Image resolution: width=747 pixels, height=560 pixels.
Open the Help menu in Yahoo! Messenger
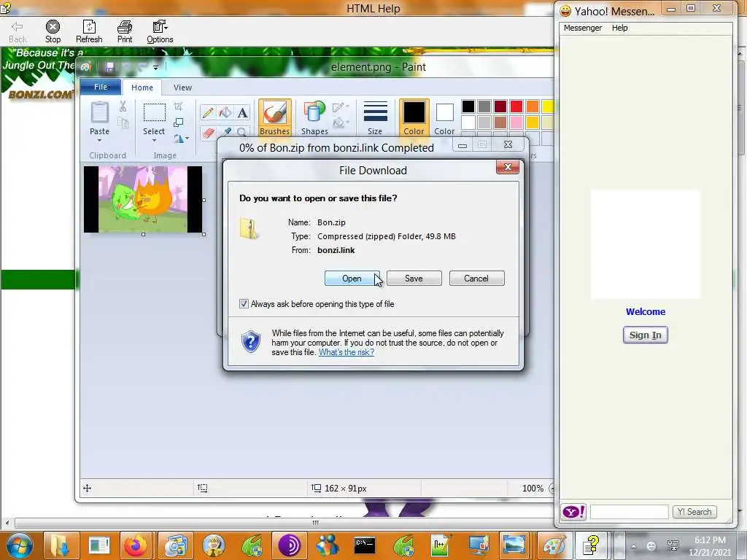[620, 28]
